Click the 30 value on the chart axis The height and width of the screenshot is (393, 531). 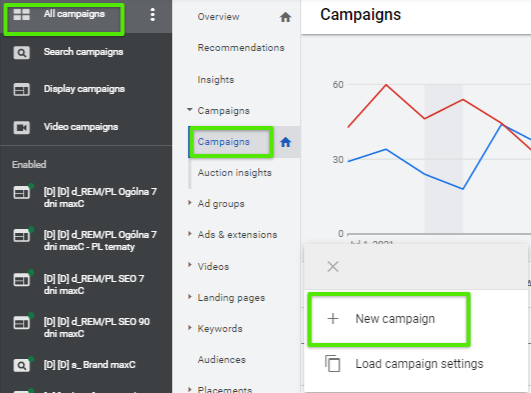[338, 160]
